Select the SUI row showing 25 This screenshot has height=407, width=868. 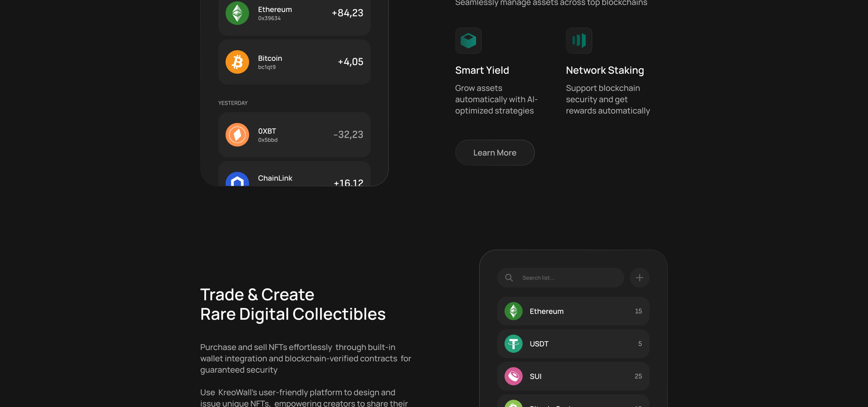[x=573, y=376]
